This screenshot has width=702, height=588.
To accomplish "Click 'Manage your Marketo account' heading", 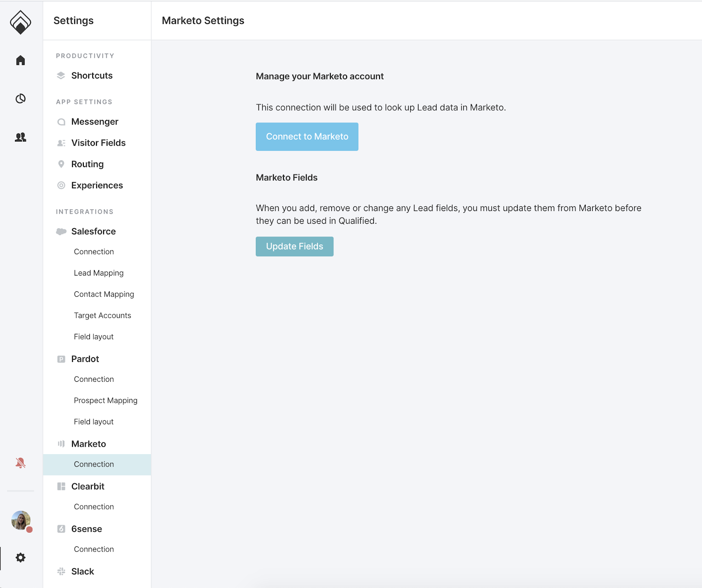I will pos(319,76).
